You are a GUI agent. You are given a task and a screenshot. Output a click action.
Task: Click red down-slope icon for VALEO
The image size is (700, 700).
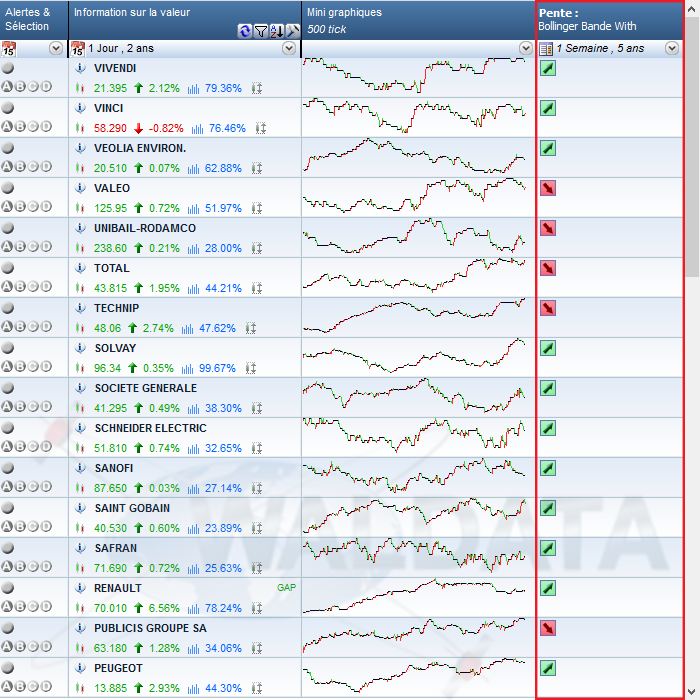coord(548,188)
